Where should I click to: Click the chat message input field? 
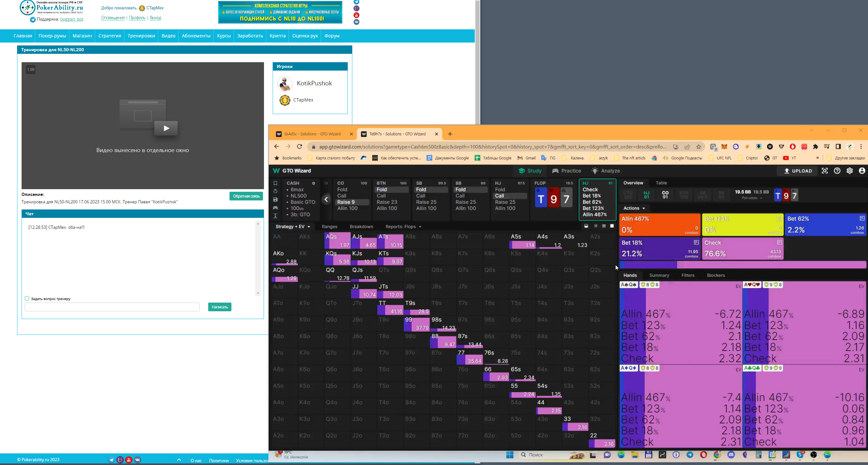112,307
